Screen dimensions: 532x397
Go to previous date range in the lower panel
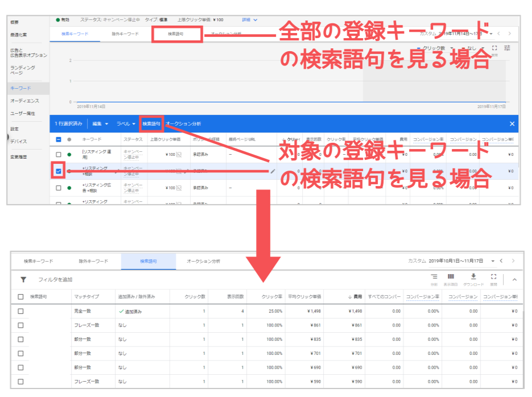(501, 260)
